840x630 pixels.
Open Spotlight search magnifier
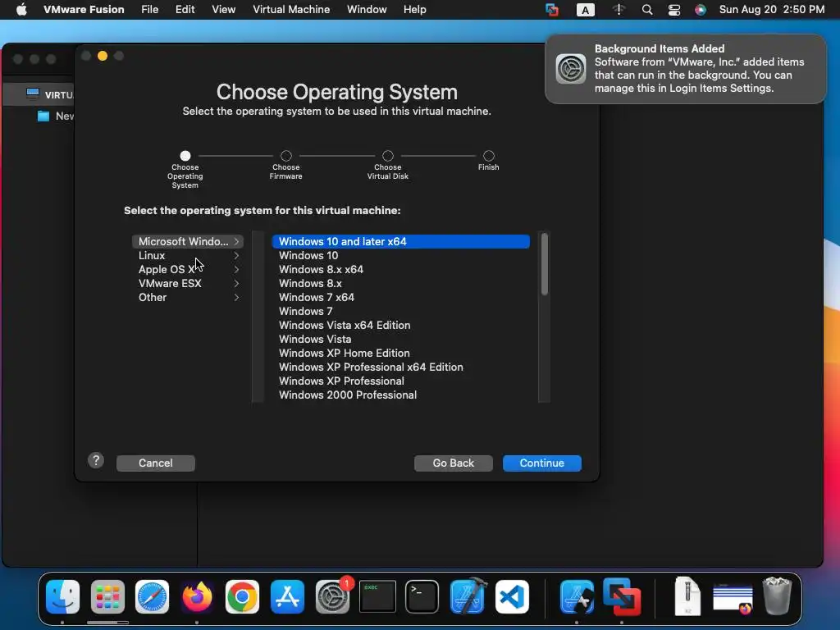[646, 10]
